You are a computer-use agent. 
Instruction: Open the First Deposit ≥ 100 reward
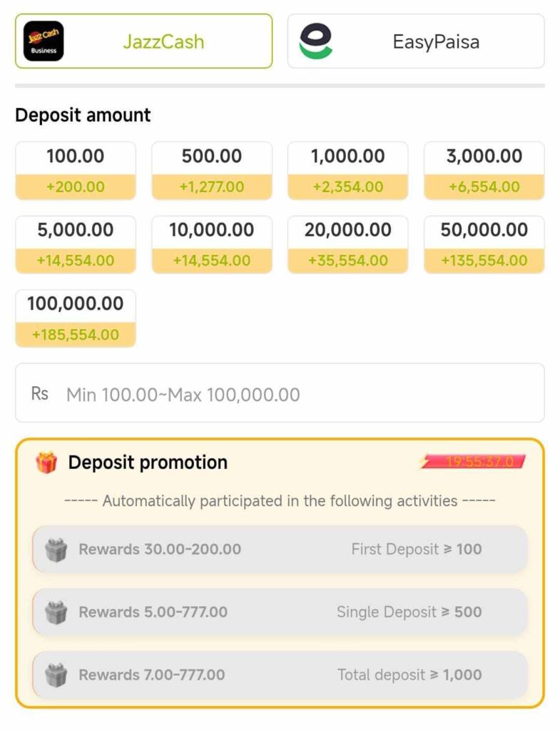(x=280, y=550)
